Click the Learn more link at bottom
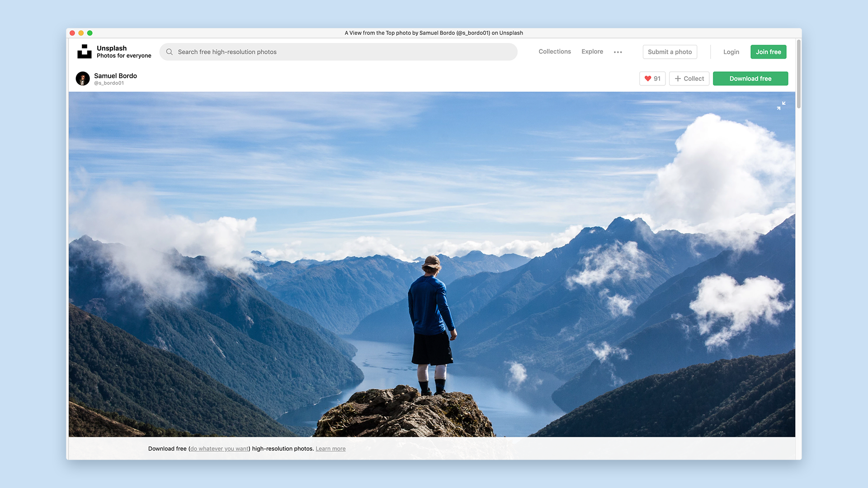Viewport: 868px width, 488px height. 330,448
